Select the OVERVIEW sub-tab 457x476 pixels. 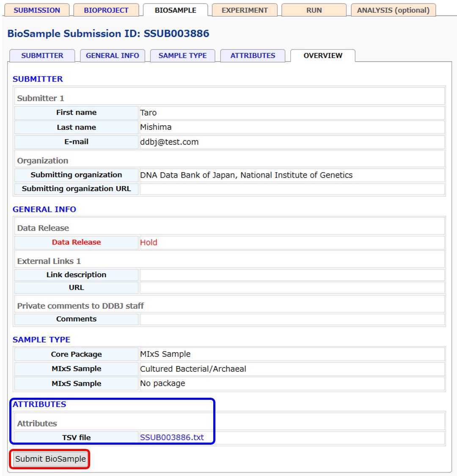click(323, 55)
